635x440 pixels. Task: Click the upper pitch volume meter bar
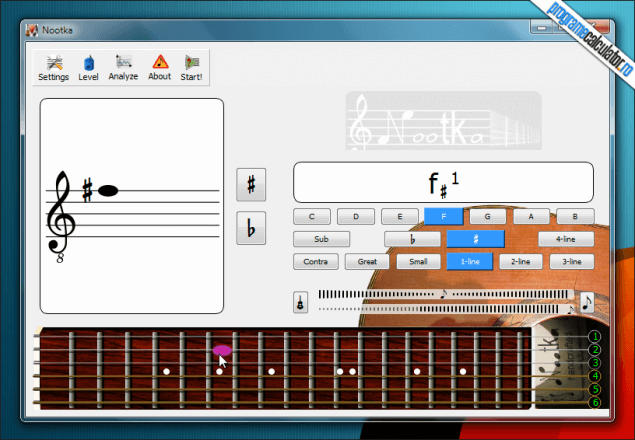click(x=444, y=295)
